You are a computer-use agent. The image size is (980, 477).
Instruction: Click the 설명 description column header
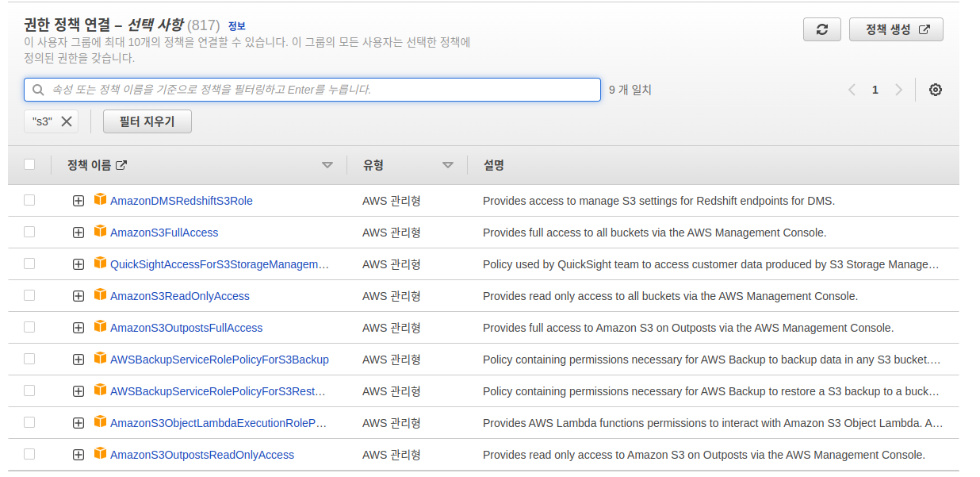tap(494, 165)
